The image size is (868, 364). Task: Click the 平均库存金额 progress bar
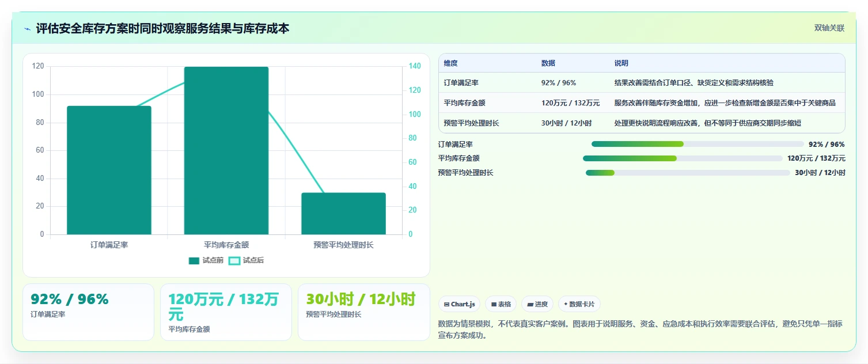tap(683, 158)
